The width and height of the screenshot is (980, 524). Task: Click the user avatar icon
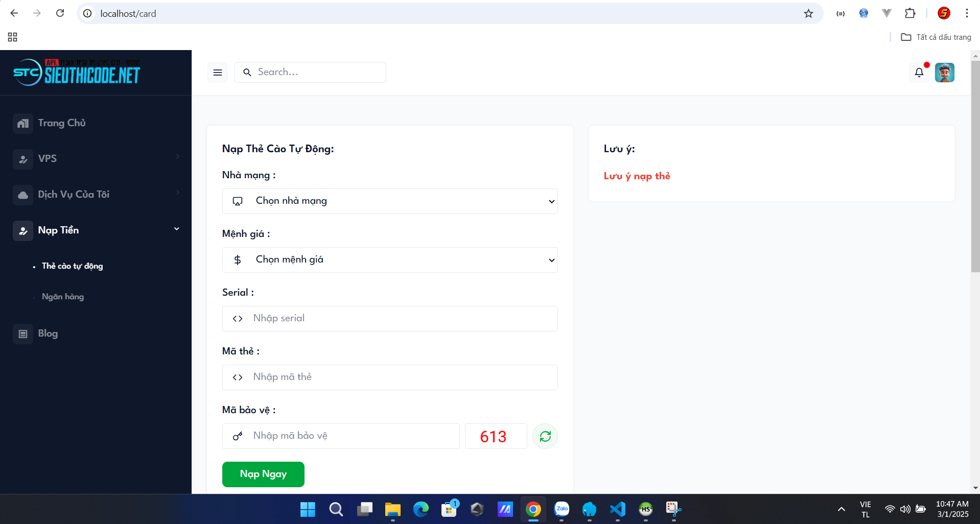[944, 73]
